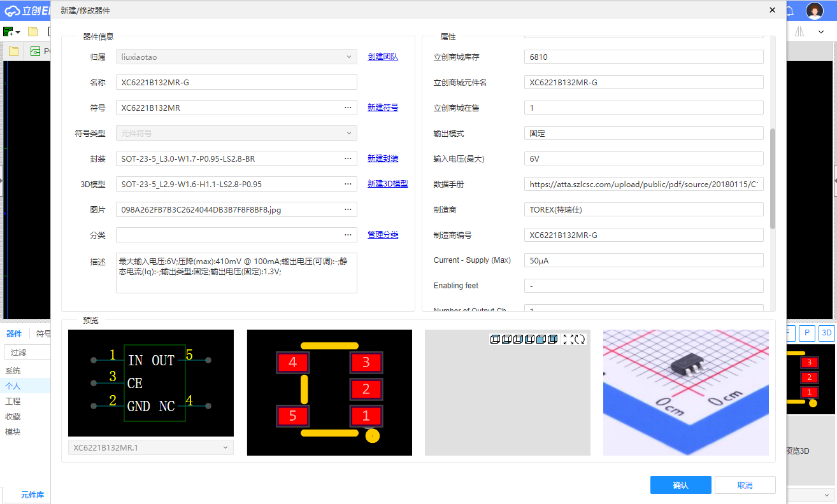
Task: Browse images with 图片 ellipsis button
Action: coord(348,209)
